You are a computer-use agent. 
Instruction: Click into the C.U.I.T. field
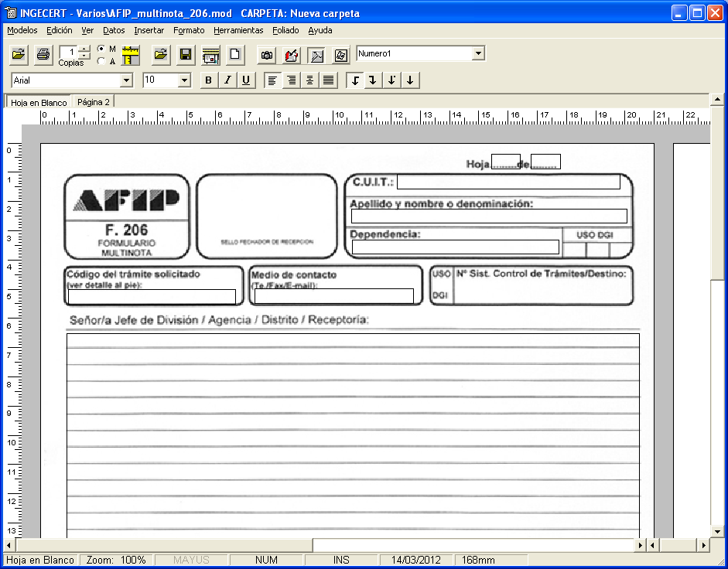point(508,182)
